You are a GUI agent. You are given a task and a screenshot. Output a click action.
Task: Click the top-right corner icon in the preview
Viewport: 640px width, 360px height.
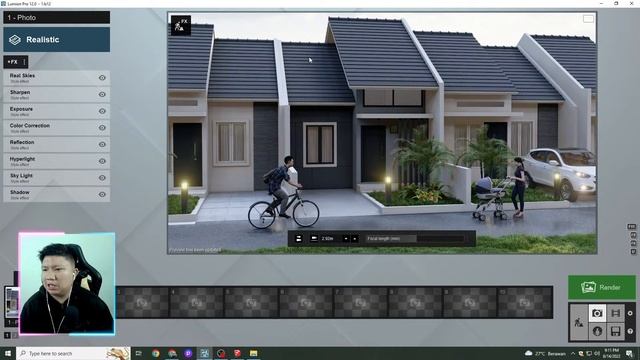(588, 19)
